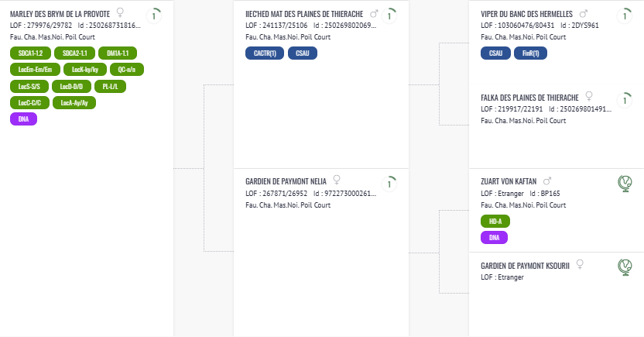Click the globe icon on ZUART VON KAFTAN card
Viewport: 644px width, 337px height.
(x=625, y=184)
